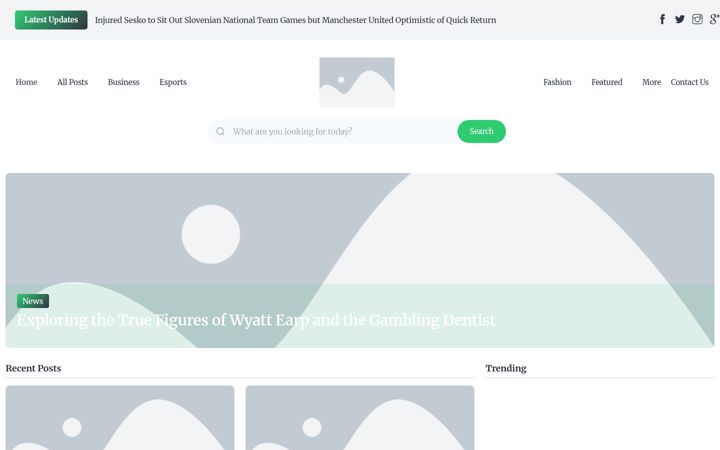
Task: Click the Latest Updates badge
Action: click(51, 20)
